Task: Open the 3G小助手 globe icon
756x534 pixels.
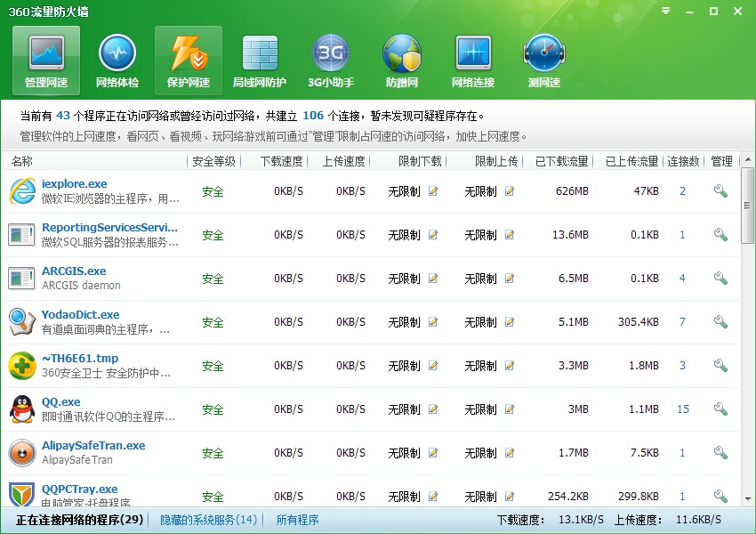Action: 331,61
